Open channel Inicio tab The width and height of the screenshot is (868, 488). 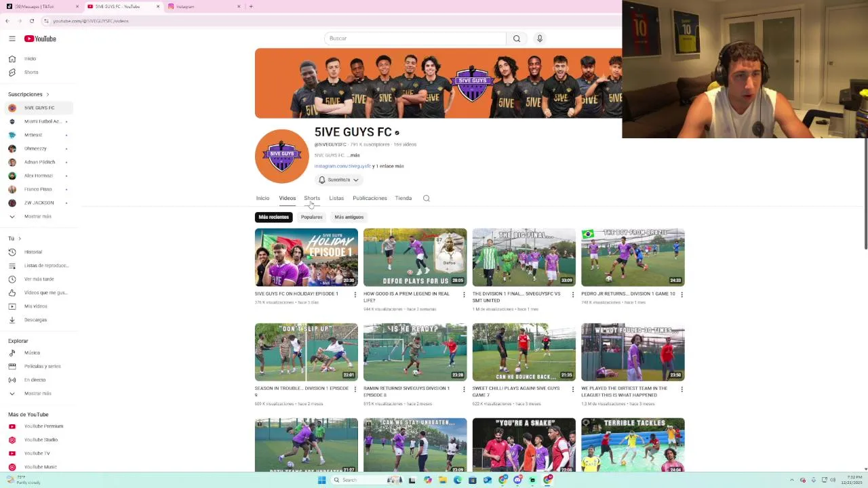pos(262,199)
